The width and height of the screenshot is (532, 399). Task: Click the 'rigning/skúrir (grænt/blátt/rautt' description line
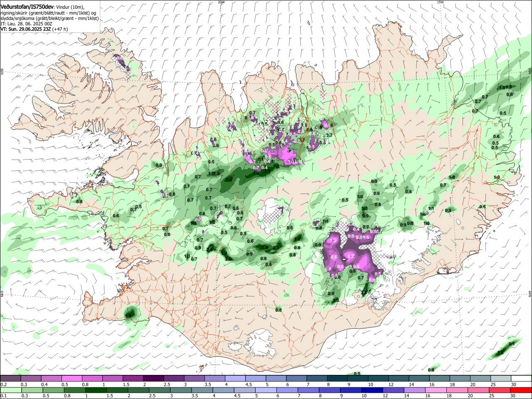point(49,13)
